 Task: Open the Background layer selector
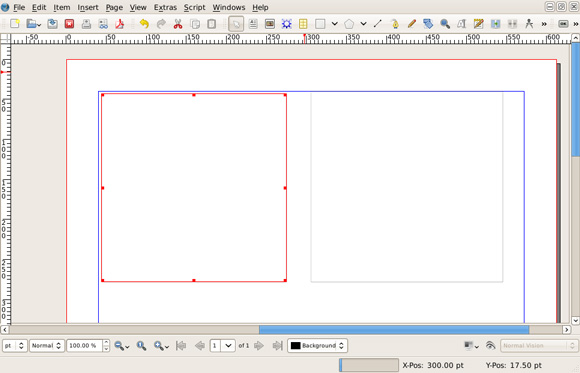[x=317, y=346]
